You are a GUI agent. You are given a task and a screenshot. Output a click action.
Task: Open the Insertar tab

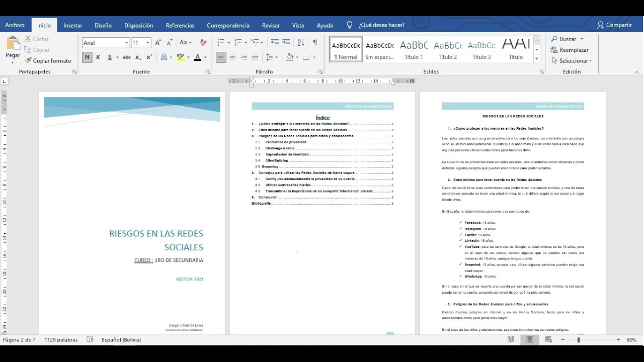click(x=73, y=25)
